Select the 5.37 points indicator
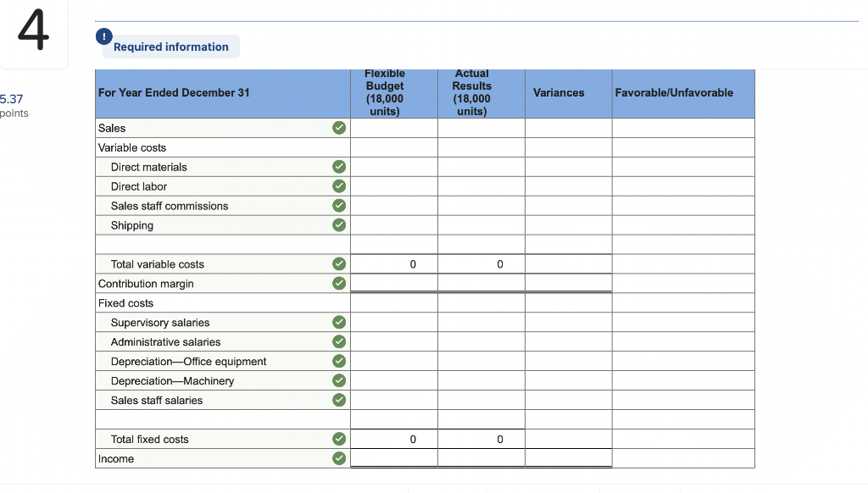 tap(12, 105)
